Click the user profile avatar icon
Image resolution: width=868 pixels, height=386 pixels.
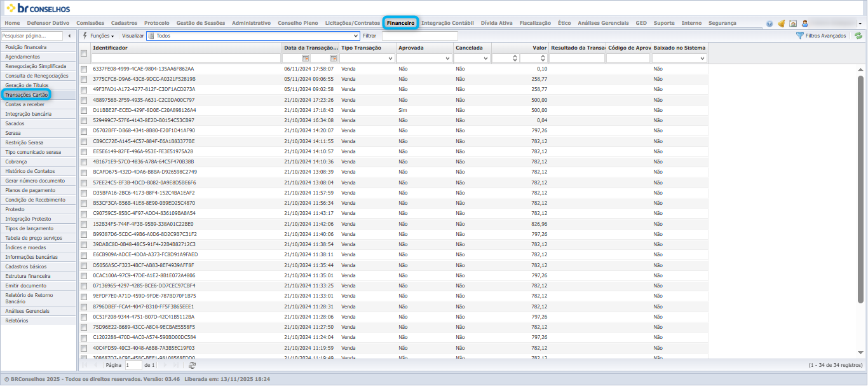(x=804, y=24)
